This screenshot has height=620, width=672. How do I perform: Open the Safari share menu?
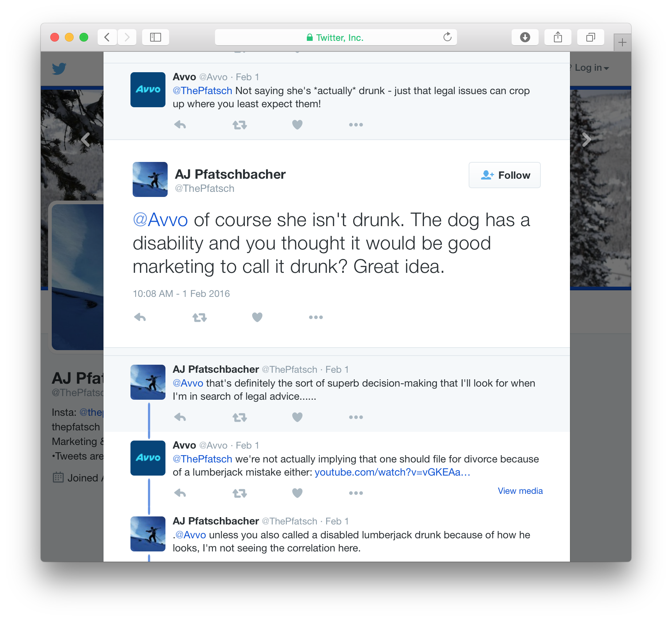[x=558, y=37]
